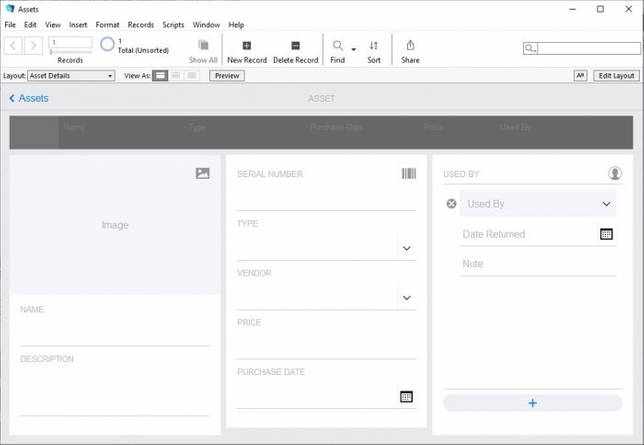Click the barcode scan icon
This screenshot has height=445, width=644.
(409, 173)
